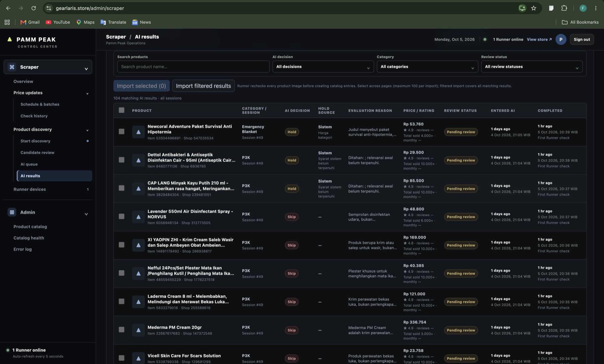
Task: Go to Overview in the sidebar
Action: tap(23, 81)
